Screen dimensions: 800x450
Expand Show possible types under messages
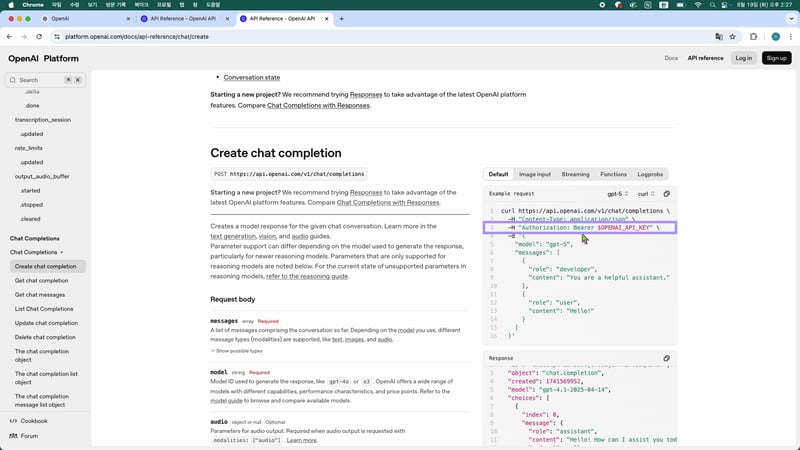coord(238,351)
